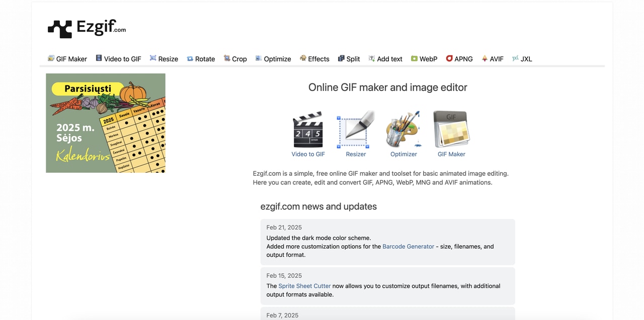Go to WebP tools in navigation
Screen dimensions: 644x320
pos(424,59)
